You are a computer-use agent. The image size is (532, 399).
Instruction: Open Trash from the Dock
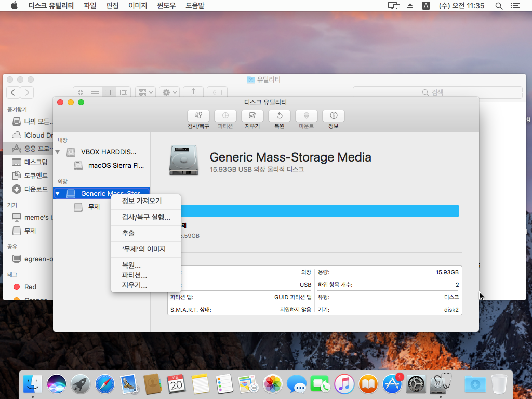[499, 384]
